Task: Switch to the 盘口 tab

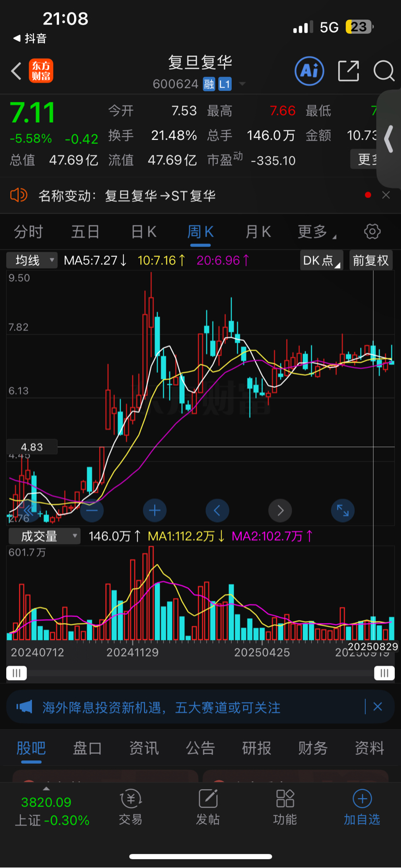Action: (x=87, y=748)
